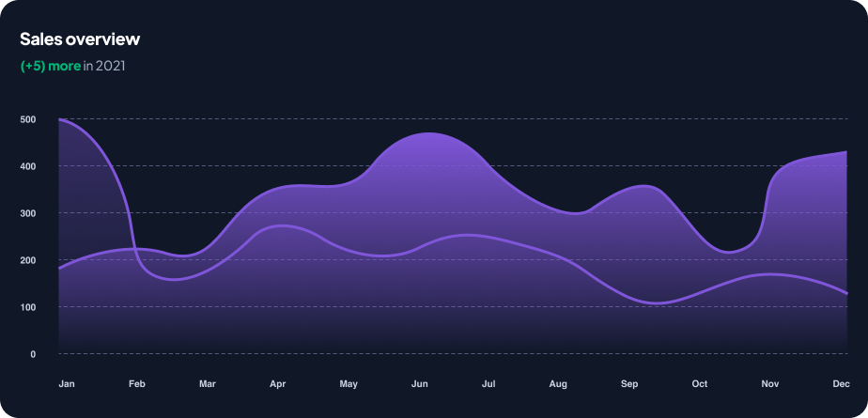868x418 pixels.
Task: Choose the Jun label on x-axis
Action: click(x=420, y=384)
